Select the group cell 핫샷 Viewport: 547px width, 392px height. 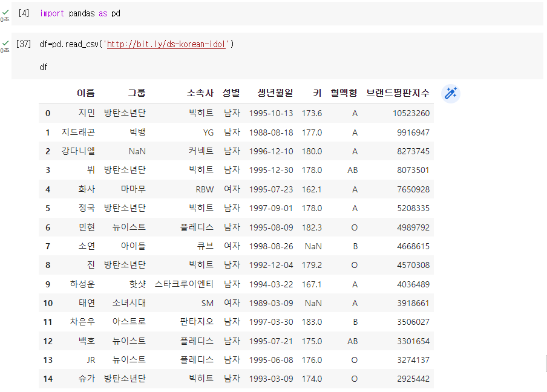click(x=137, y=284)
